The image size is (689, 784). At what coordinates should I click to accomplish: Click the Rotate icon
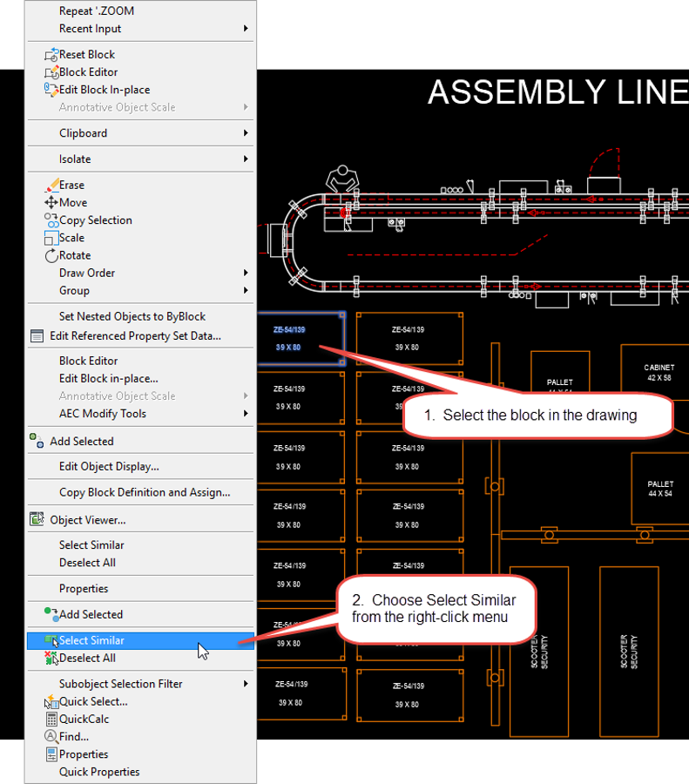[51, 256]
